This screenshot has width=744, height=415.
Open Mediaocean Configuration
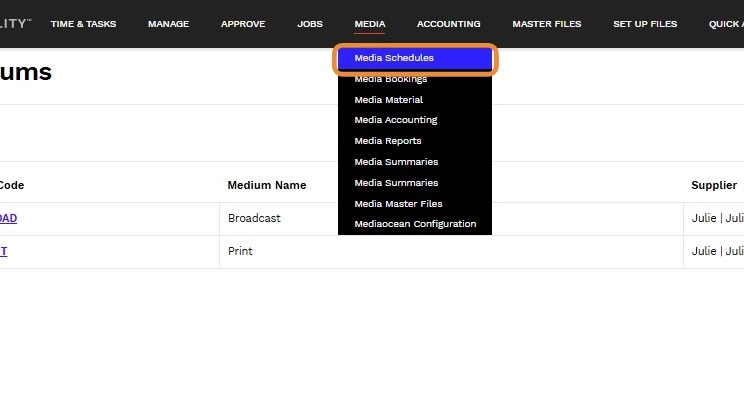click(415, 224)
